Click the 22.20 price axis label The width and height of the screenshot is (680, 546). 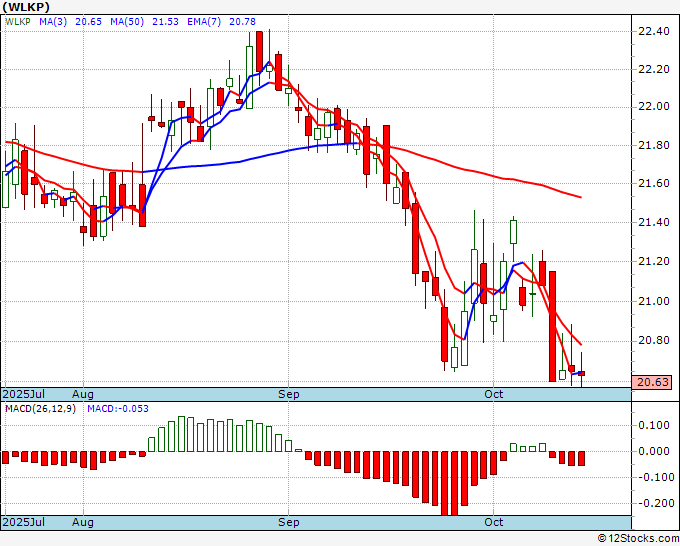[x=654, y=69]
